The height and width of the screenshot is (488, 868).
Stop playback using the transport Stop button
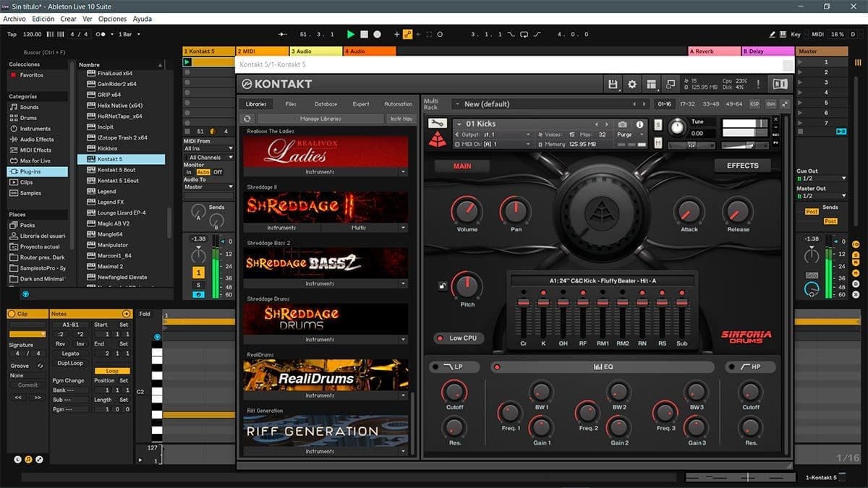point(365,34)
